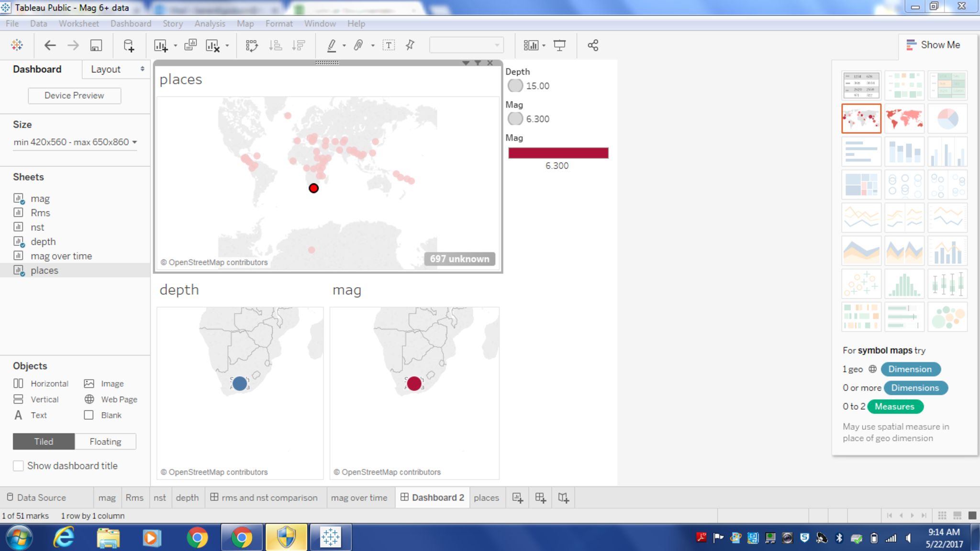Click the Fix Axis pin icon
This screenshot has height=551, width=980.
[410, 45]
